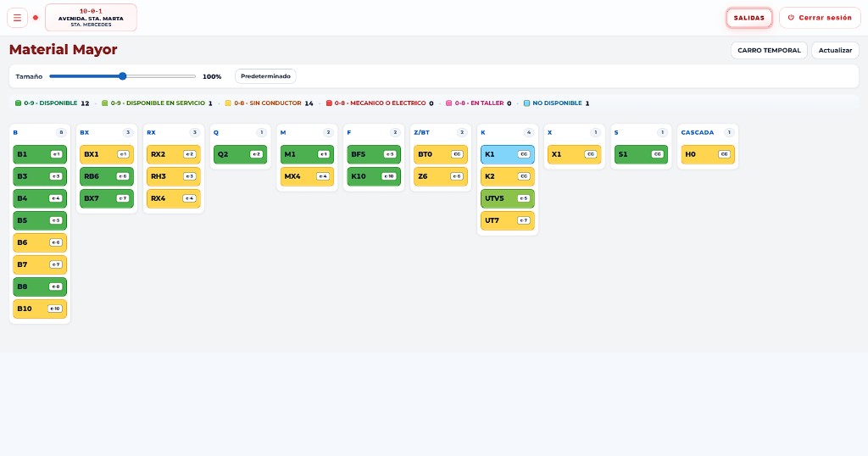Choose vehicle card MX4
This screenshot has height=456, width=868.
(307, 176)
